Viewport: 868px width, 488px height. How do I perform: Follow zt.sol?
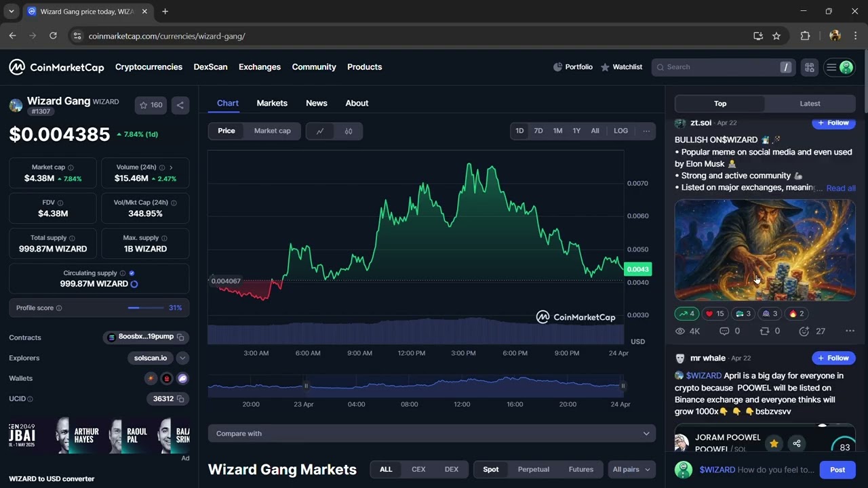(833, 123)
